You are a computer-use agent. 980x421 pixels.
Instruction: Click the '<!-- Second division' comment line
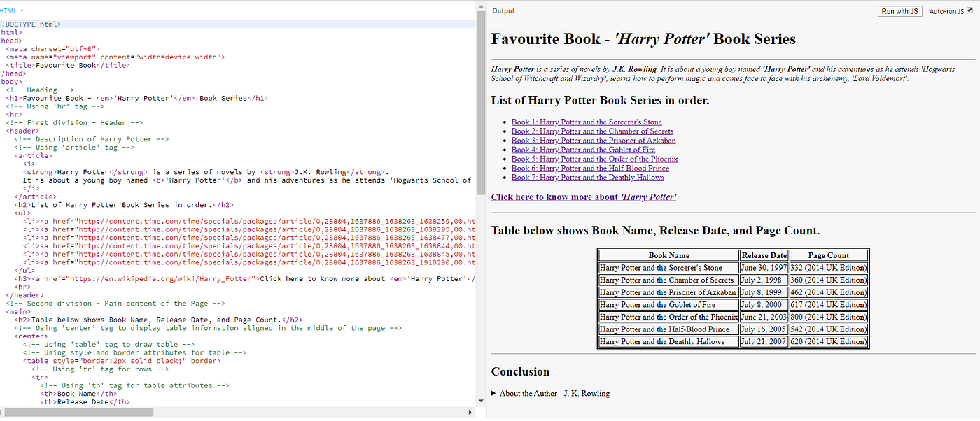click(115, 304)
